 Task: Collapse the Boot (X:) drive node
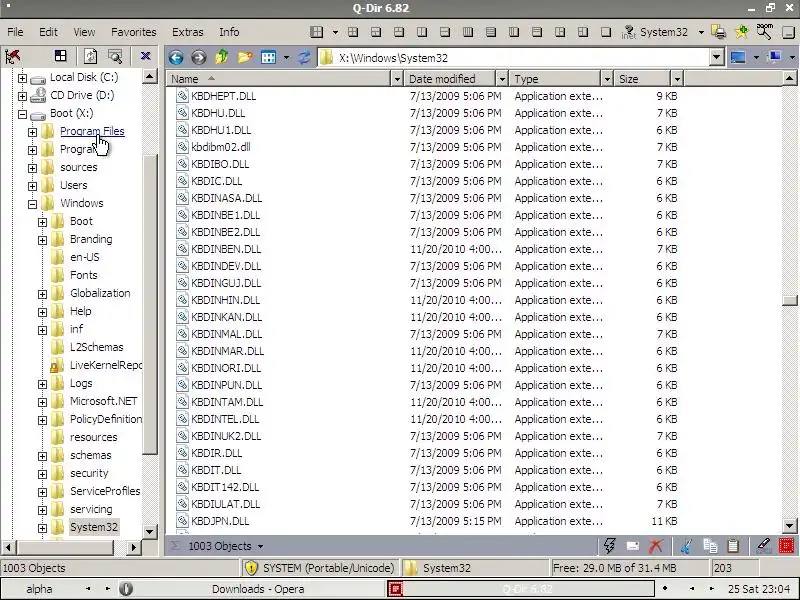(22, 114)
